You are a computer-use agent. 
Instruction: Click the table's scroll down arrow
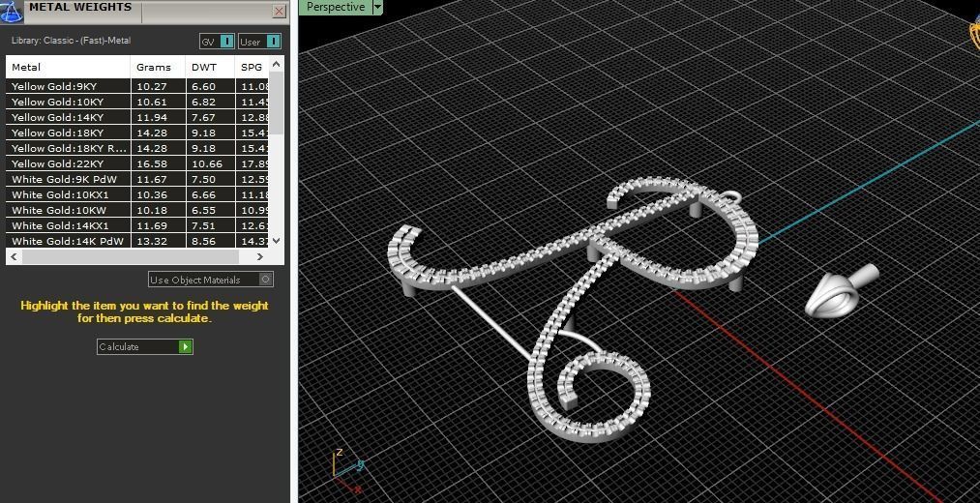[277, 241]
